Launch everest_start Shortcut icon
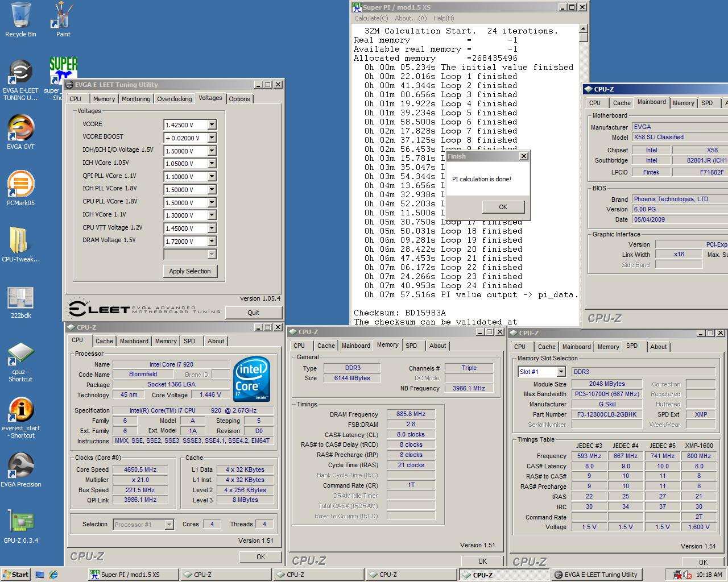 (20, 418)
